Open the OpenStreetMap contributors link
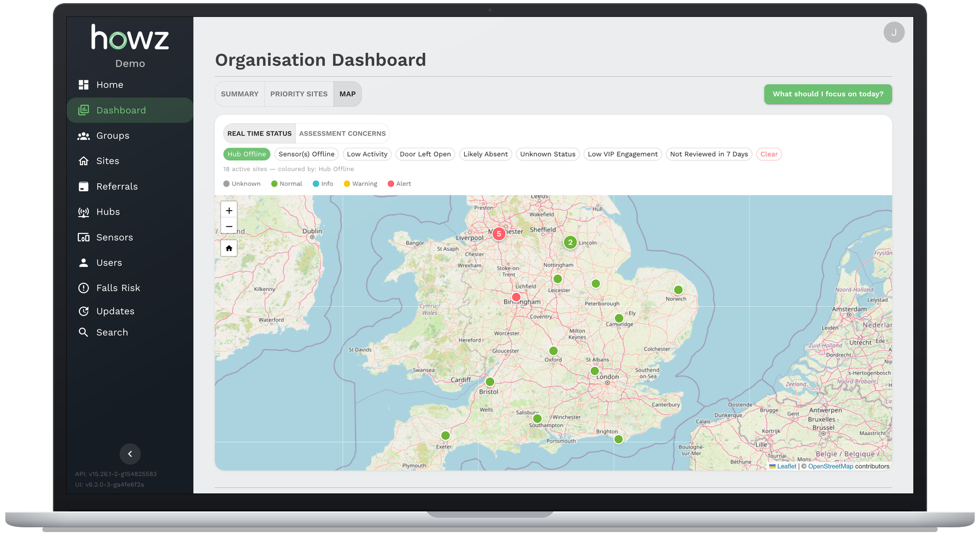Viewport: 980px width, 540px height. coord(830,466)
